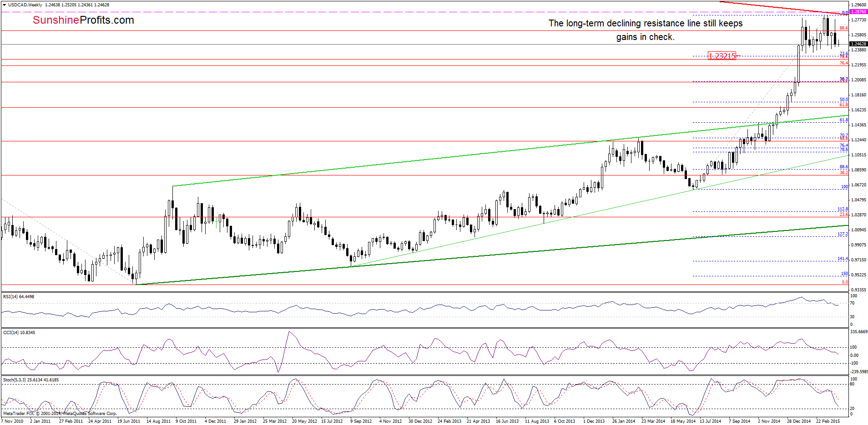Click the magenta 1.28760 price tag
This screenshot has width=868, height=425.
click(x=858, y=12)
